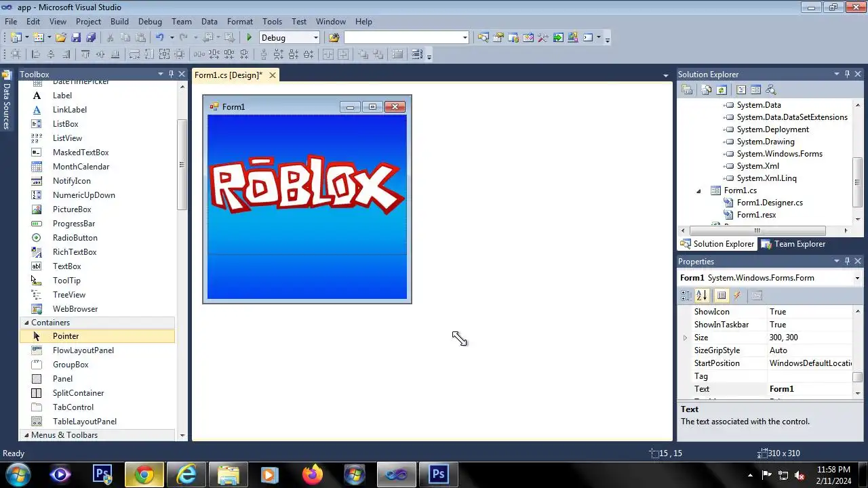Open the Debug configuration dropdown
The image size is (868, 488).
click(x=316, y=38)
